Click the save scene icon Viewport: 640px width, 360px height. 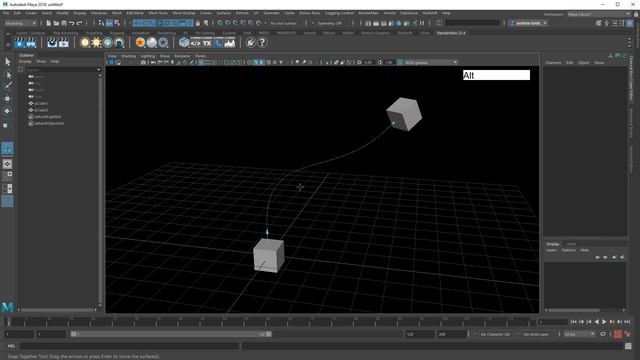(64, 23)
